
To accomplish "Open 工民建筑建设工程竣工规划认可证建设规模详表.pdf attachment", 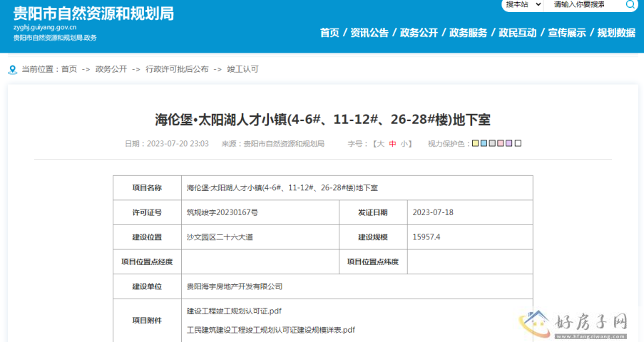I will (x=271, y=330).
